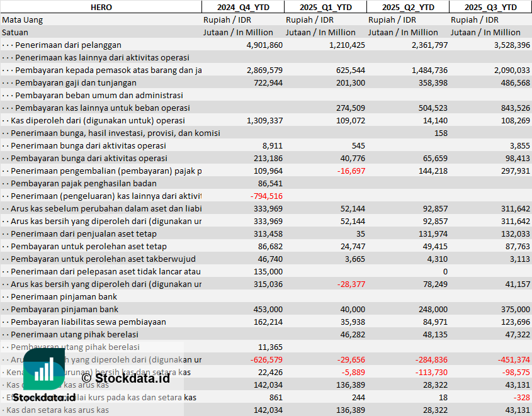Select red value -626,579

coord(266,360)
